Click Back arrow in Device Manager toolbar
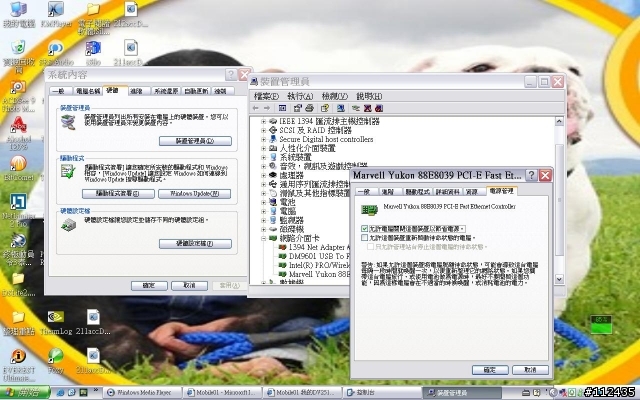The image size is (640, 400). click(x=256, y=108)
